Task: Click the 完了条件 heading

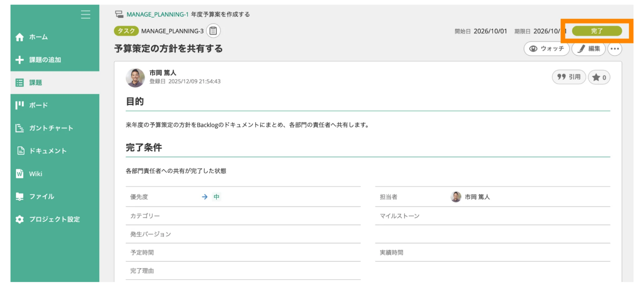Action: [144, 148]
